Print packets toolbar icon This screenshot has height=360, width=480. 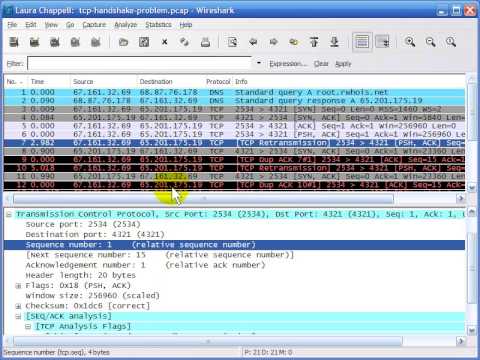point(205,42)
